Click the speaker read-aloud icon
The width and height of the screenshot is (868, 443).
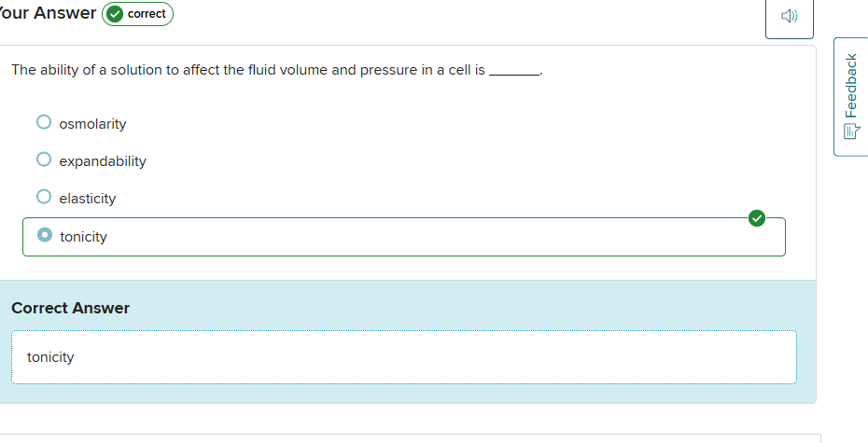(x=789, y=16)
